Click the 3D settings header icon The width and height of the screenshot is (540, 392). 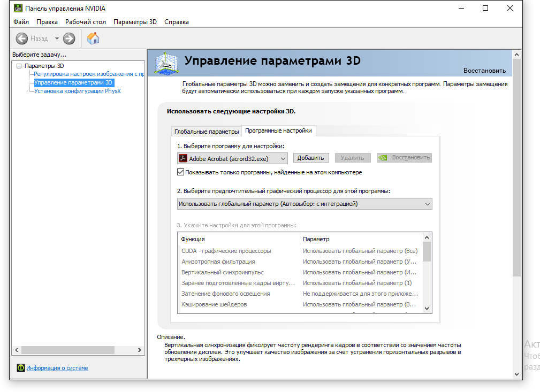pos(167,63)
